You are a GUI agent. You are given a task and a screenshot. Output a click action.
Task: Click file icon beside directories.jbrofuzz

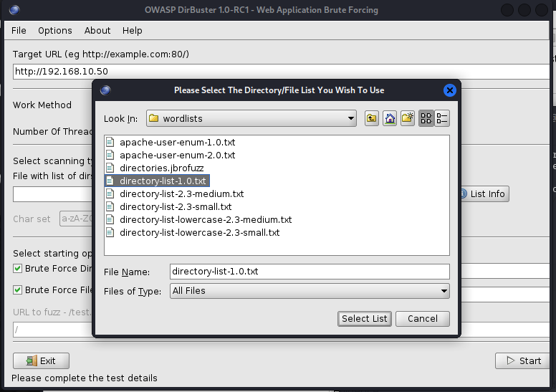click(110, 168)
